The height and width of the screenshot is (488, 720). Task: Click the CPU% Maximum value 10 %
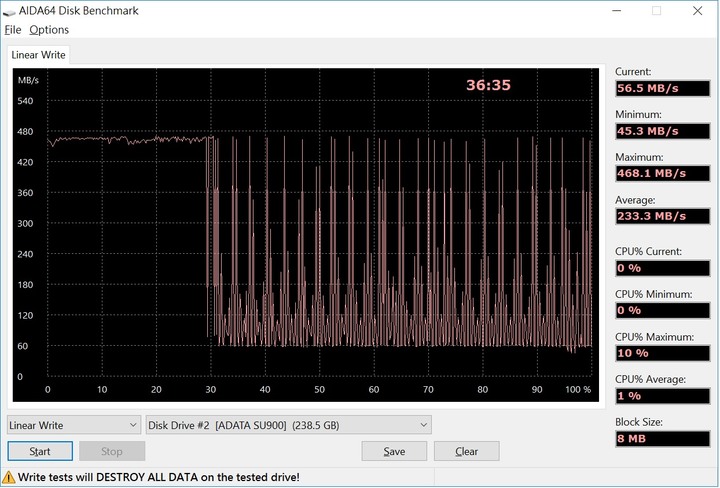[x=663, y=353]
